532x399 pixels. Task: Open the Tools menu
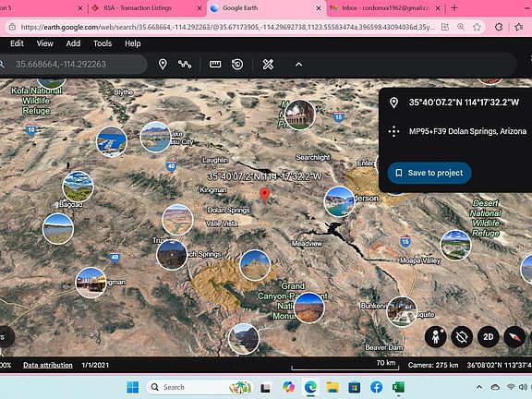point(103,43)
